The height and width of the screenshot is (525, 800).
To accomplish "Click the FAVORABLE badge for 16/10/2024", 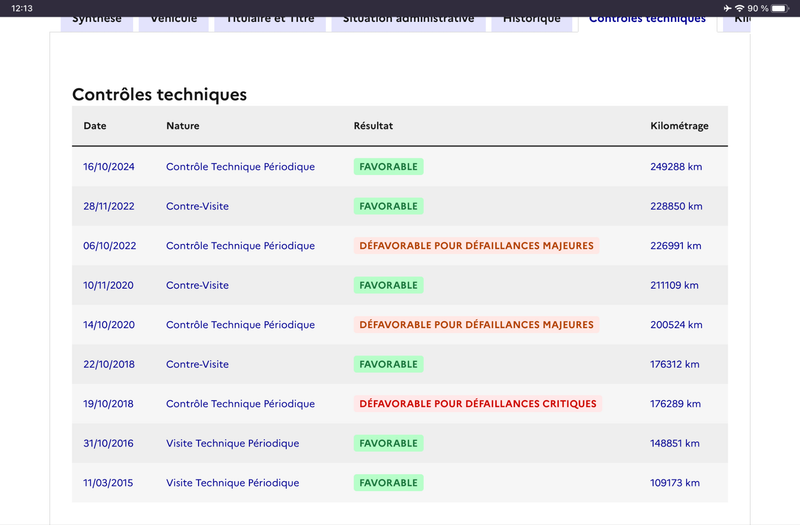I will tap(388, 167).
